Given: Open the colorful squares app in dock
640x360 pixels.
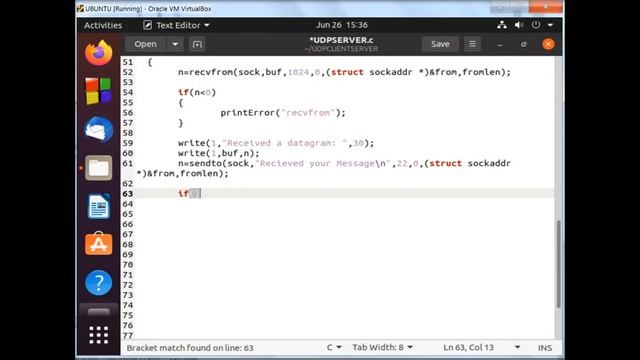Looking at the screenshot, I should (98, 91).
